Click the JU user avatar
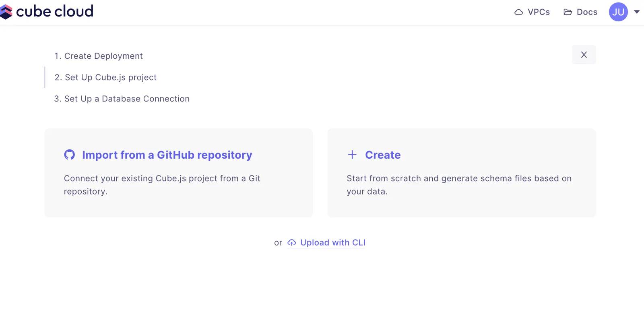Screen dimensions: 644x331 (618, 12)
